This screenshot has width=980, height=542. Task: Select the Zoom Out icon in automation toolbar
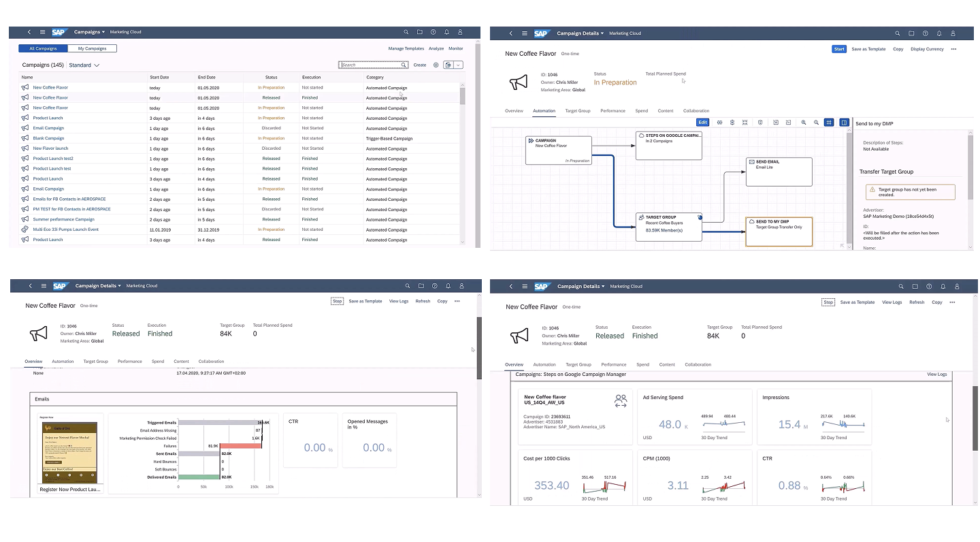tap(817, 123)
